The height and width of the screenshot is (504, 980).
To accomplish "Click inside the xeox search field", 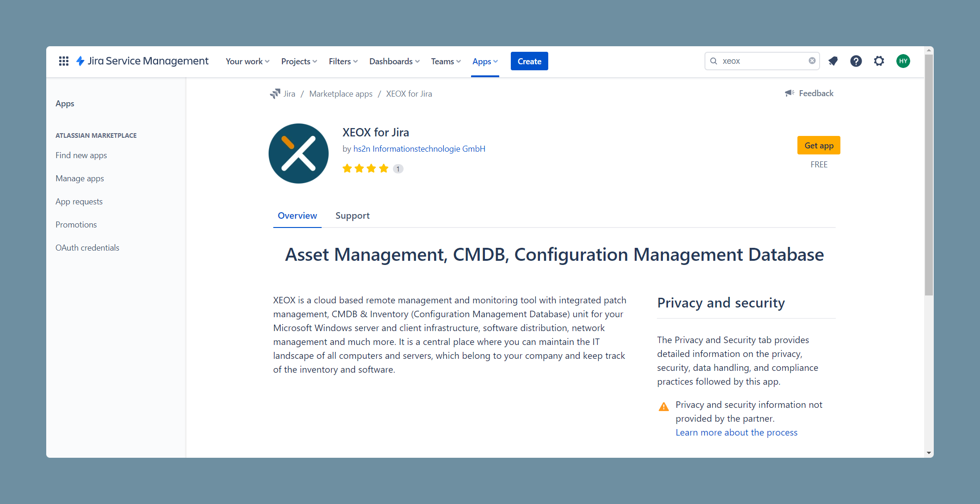I will point(762,61).
